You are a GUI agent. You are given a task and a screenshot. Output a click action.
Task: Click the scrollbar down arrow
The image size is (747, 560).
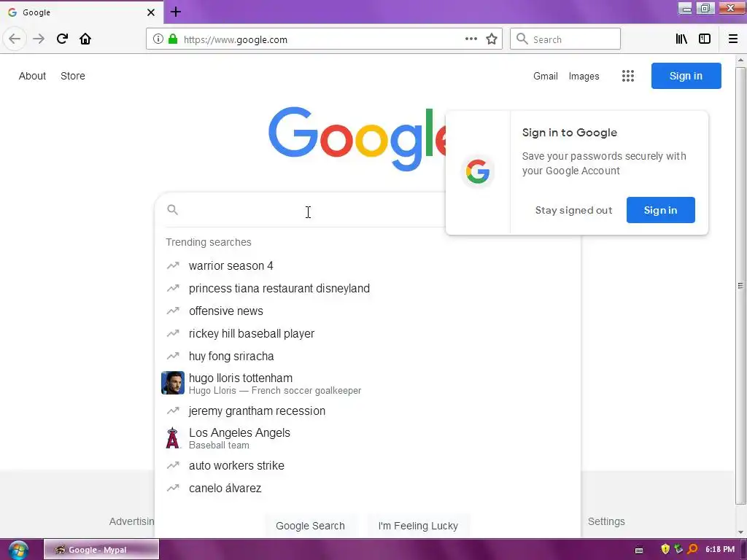(x=740, y=532)
